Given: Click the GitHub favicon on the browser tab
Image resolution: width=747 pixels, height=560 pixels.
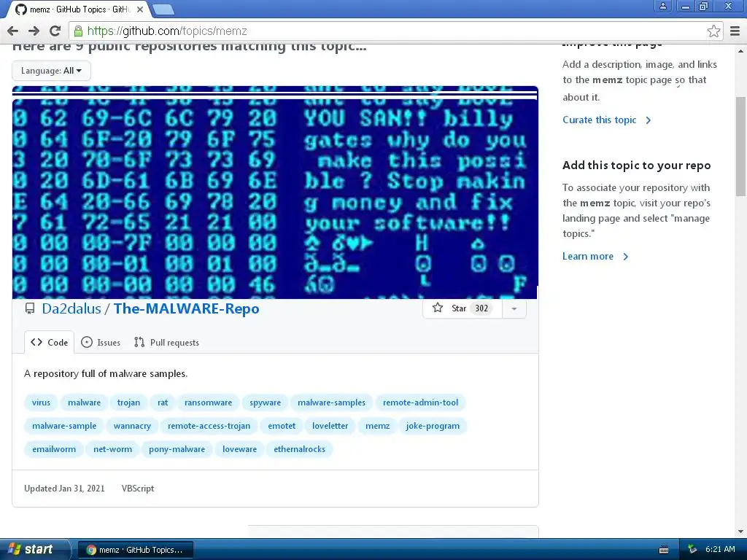Looking at the screenshot, I should pyautogui.click(x=21, y=9).
